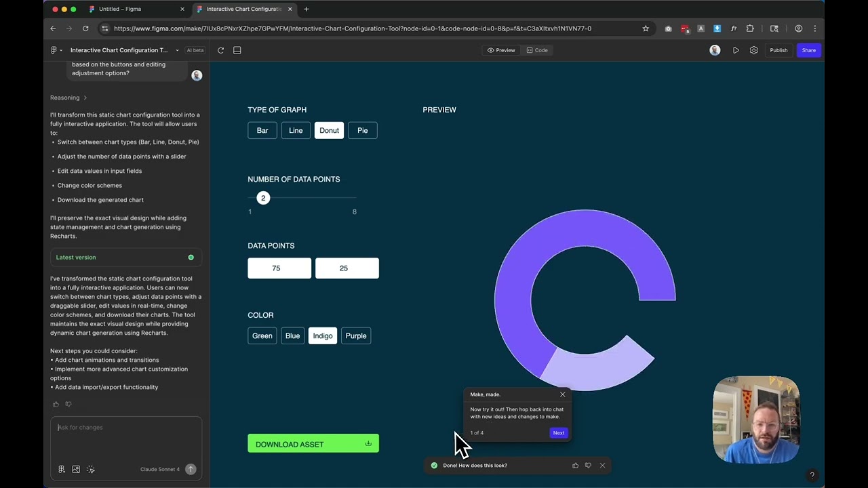Choose the Blue color scheme
The height and width of the screenshot is (488, 868).
tap(293, 336)
